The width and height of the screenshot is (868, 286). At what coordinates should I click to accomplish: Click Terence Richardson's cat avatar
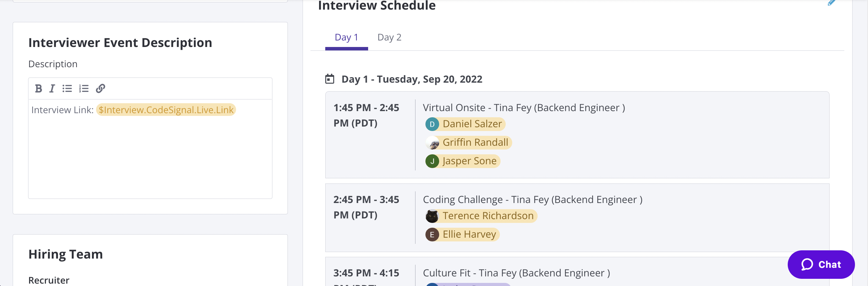pyautogui.click(x=432, y=216)
